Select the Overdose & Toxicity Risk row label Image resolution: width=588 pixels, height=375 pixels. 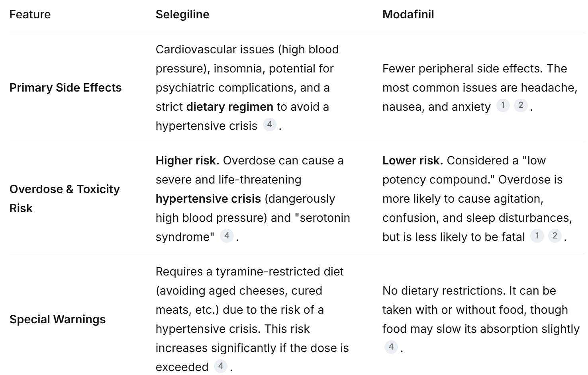64,189
